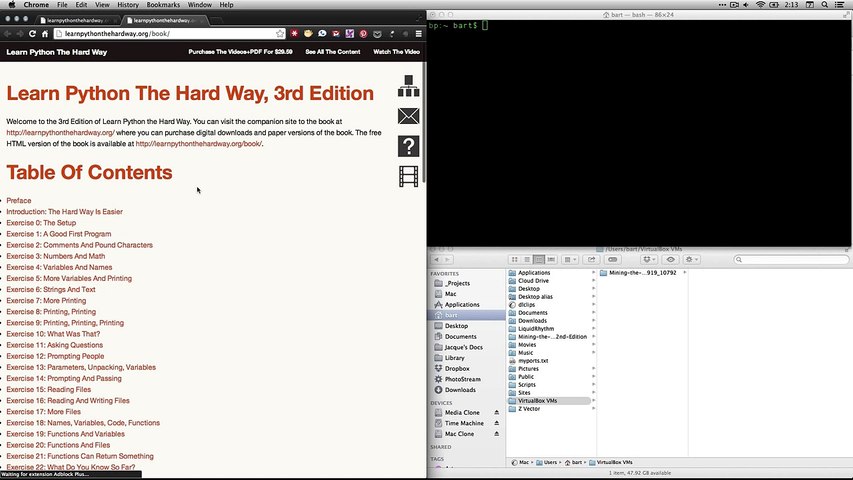Open Notification Center in menu bar
The width and height of the screenshot is (853, 480).
[x=840, y=4]
